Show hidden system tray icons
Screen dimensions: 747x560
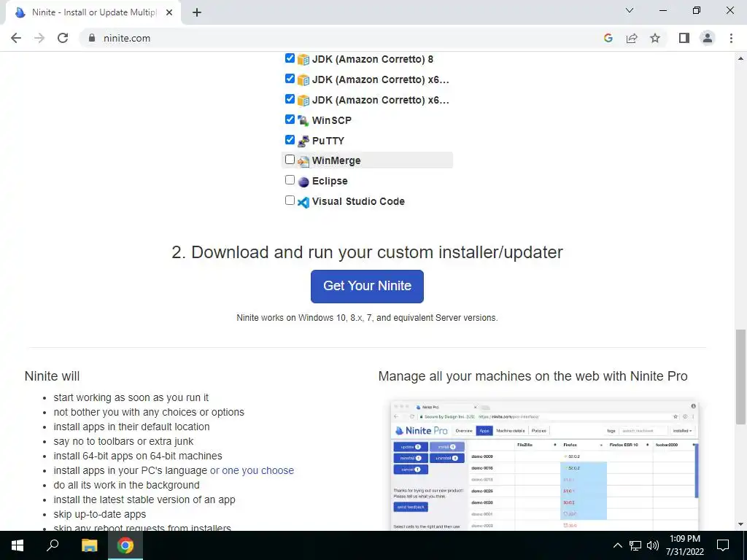pyautogui.click(x=617, y=545)
